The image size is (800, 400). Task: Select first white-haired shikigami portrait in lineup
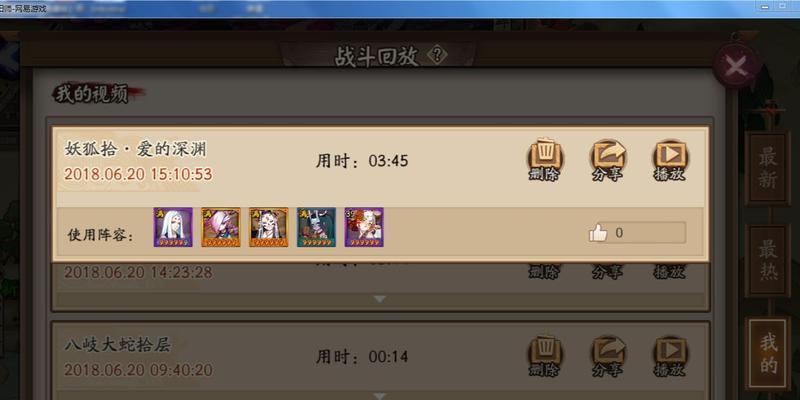[x=173, y=227]
